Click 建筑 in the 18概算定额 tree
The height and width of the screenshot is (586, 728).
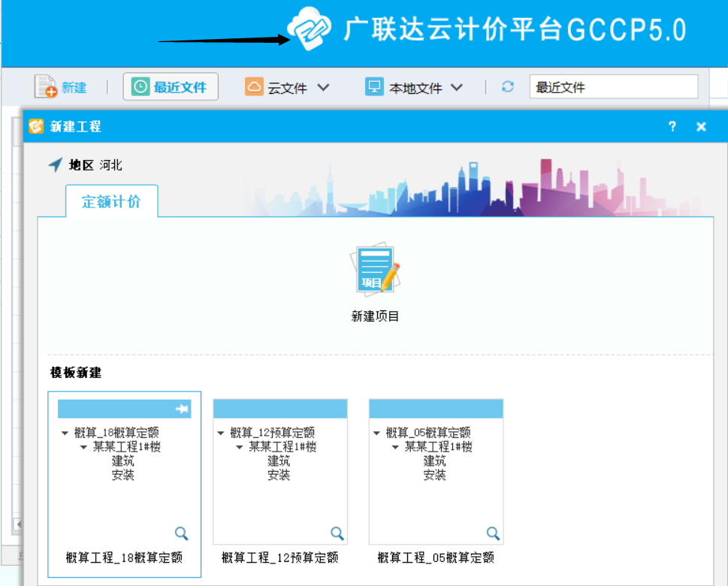[x=122, y=461]
